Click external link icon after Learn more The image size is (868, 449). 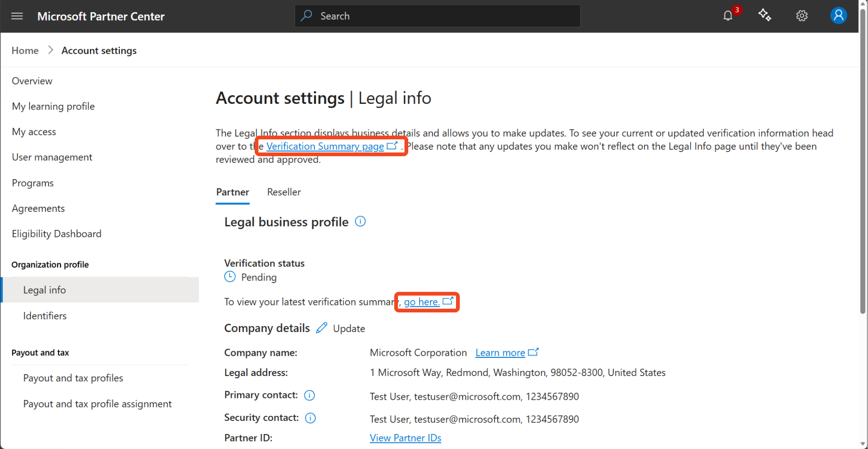click(x=533, y=352)
